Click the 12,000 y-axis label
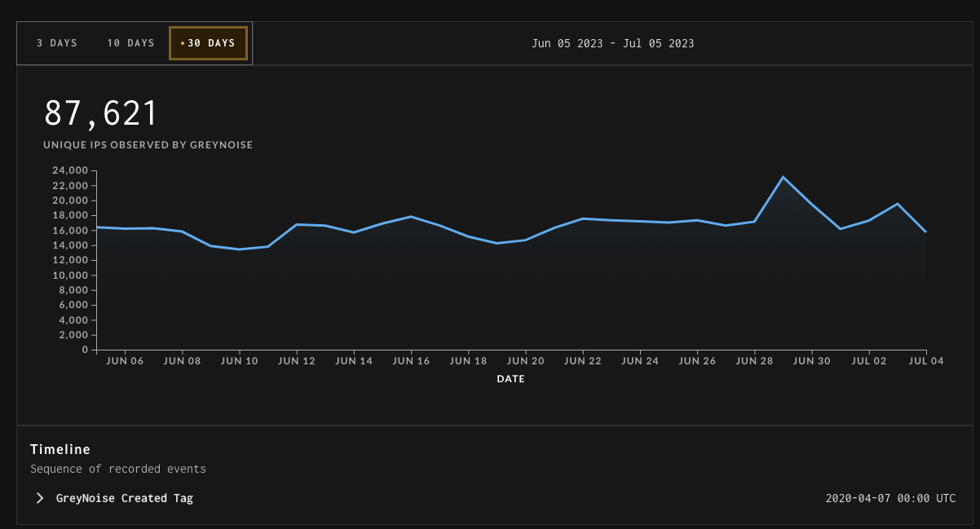 click(69, 260)
